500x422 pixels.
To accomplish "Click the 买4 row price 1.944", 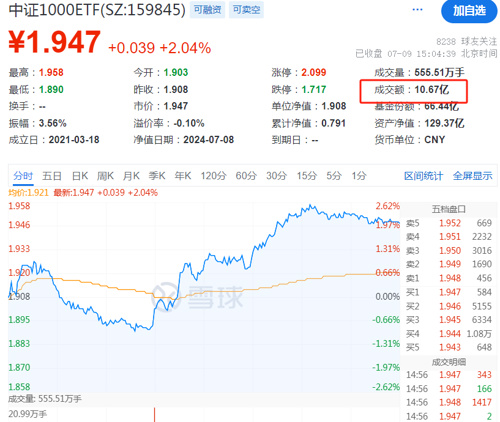I will click(450, 334).
